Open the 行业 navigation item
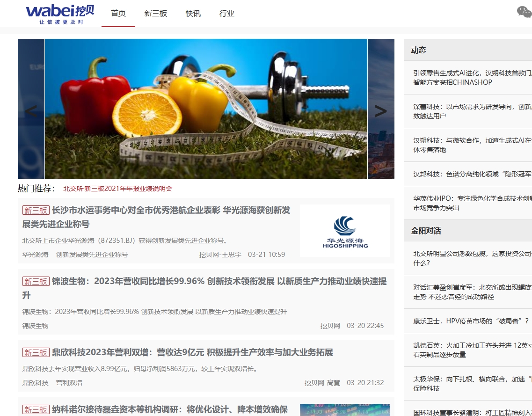This screenshot has height=416, width=532. 226,14
